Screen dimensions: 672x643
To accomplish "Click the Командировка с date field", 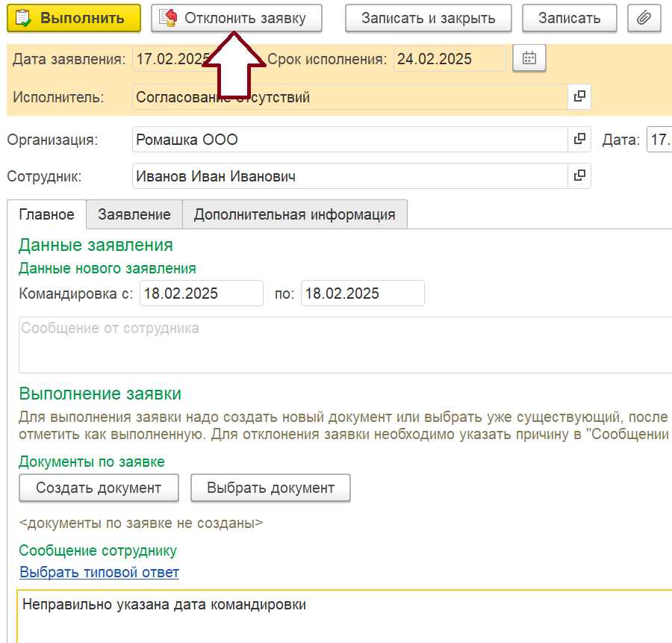I will pyautogui.click(x=202, y=293).
